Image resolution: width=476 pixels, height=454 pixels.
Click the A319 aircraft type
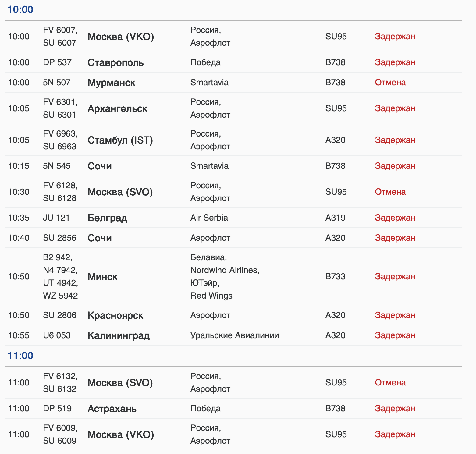coord(335,218)
